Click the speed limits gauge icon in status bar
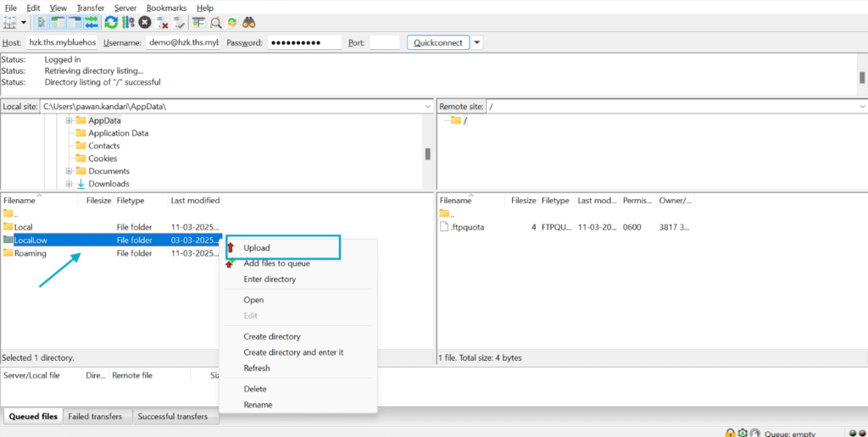 (754, 433)
